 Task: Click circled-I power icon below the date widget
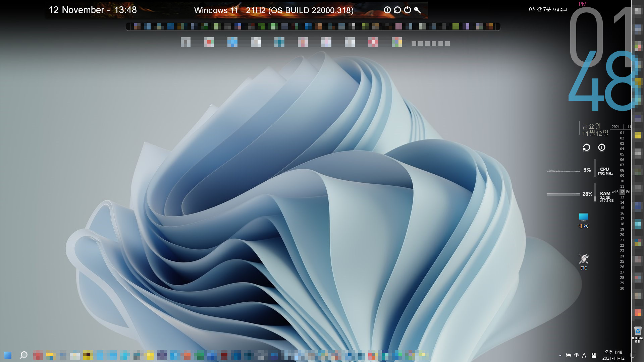[x=602, y=147]
